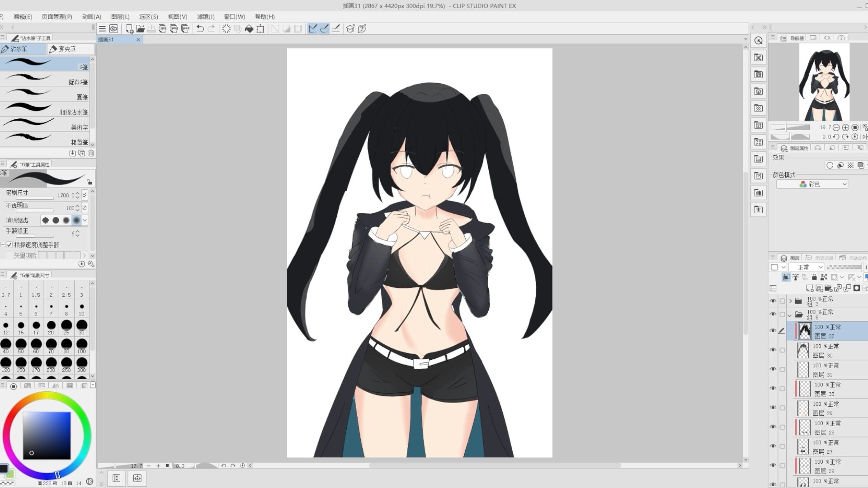The width and height of the screenshot is (868, 488).
Task: Delete sub tool with trash icon
Action: click(x=91, y=153)
